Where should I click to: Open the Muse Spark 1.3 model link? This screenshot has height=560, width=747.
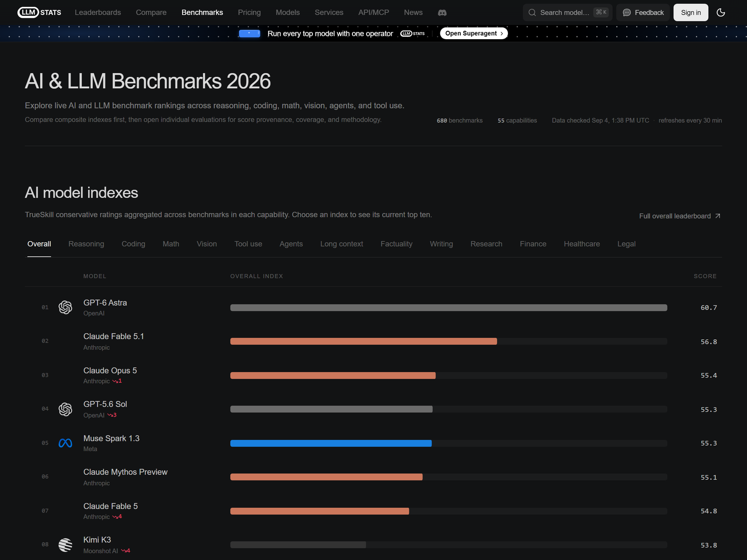coord(112,439)
